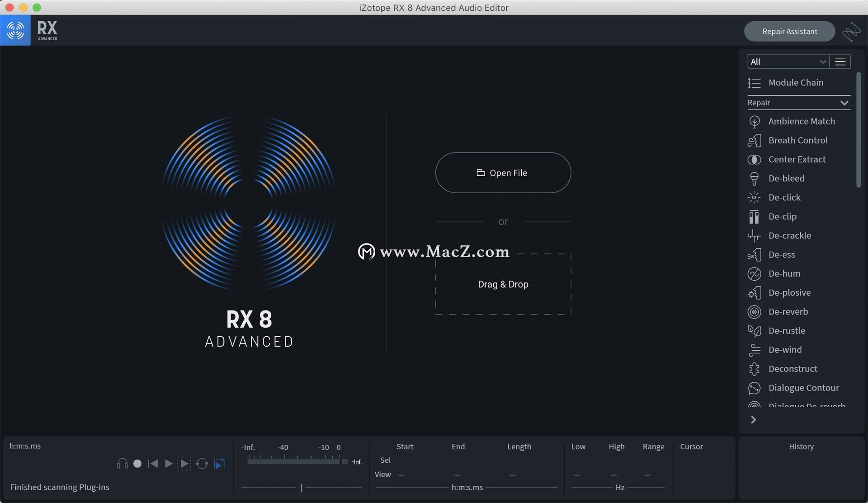Toggle loop playback
Viewport: 868px width, 503px height.
(202, 464)
